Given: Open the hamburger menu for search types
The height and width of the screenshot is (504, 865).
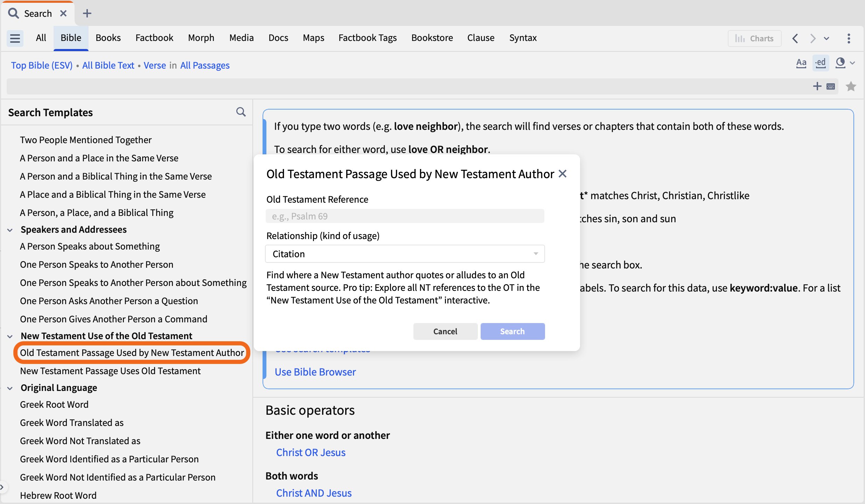Looking at the screenshot, I should click(x=15, y=38).
